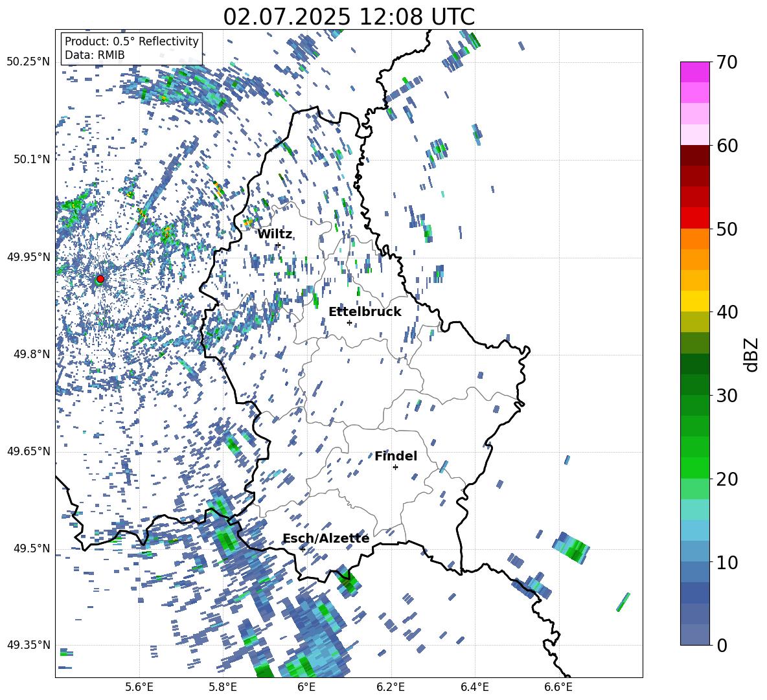This screenshot has height=700, width=767.
Task: Click the Esch/Alzette city label
Action: click(x=326, y=539)
